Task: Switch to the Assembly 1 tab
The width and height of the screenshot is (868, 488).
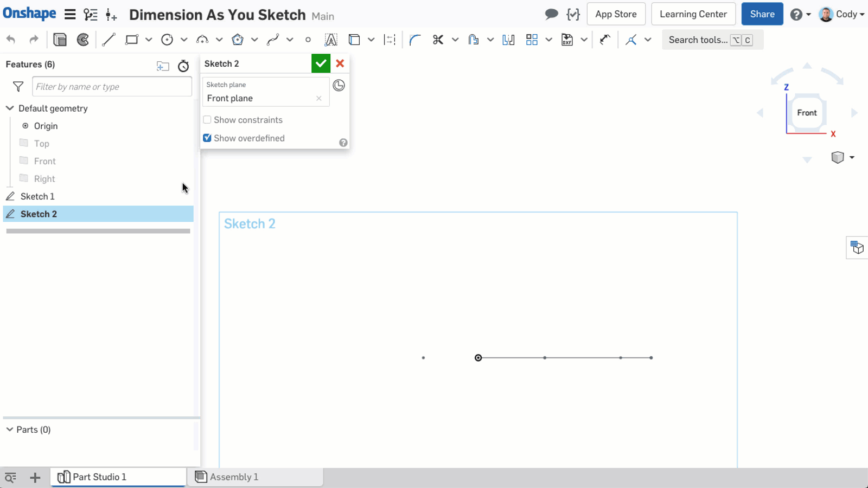Action: [x=233, y=477]
